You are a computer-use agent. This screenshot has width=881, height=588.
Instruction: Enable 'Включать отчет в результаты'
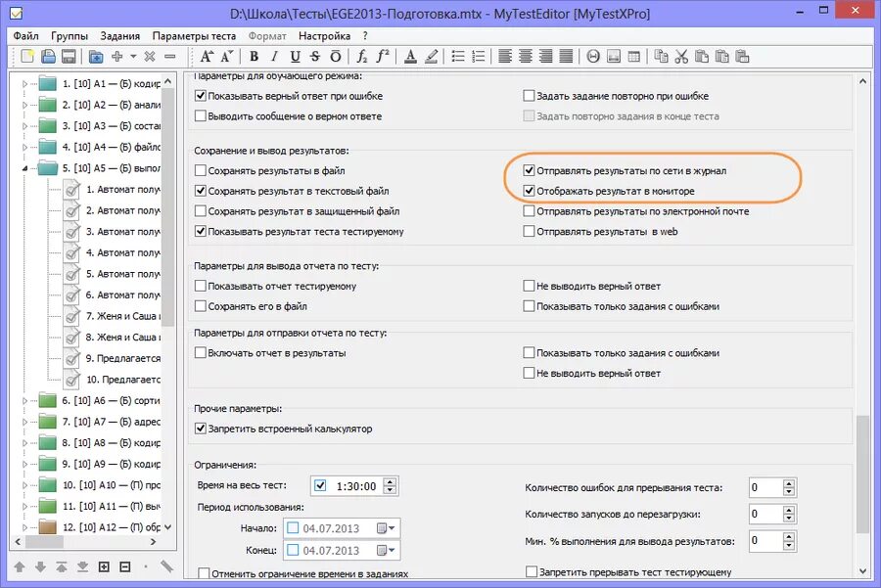point(200,352)
